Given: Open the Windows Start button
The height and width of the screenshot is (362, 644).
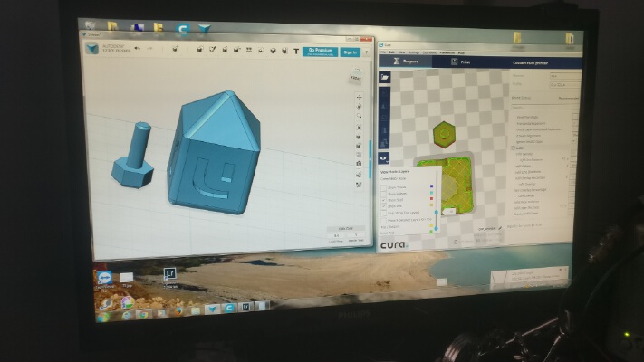Looking at the screenshot, I should [103, 317].
